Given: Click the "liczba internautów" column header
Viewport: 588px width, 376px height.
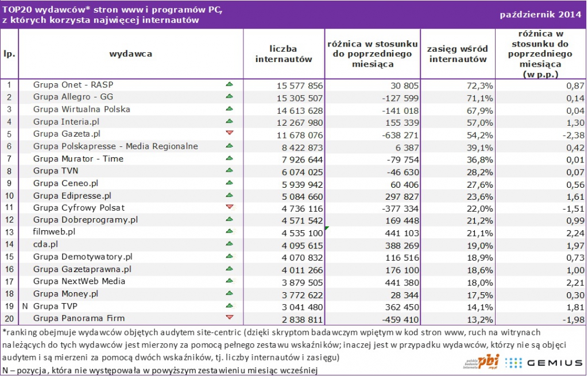Looking at the screenshot, I should click(284, 54).
